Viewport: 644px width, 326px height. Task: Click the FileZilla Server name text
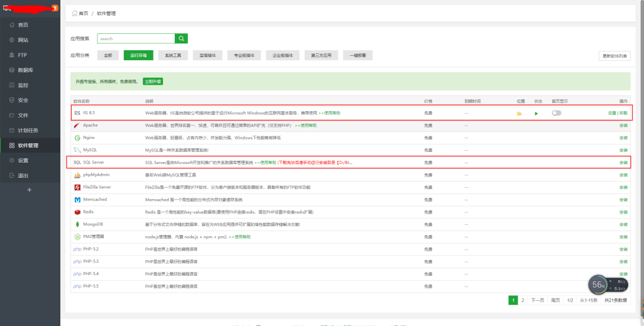pos(97,187)
